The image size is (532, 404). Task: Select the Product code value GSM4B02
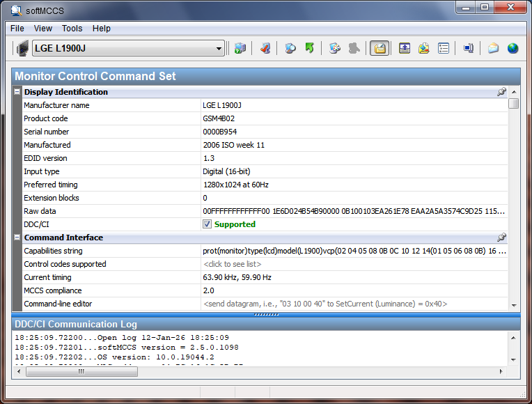pyautogui.click(x=219, y=118)
